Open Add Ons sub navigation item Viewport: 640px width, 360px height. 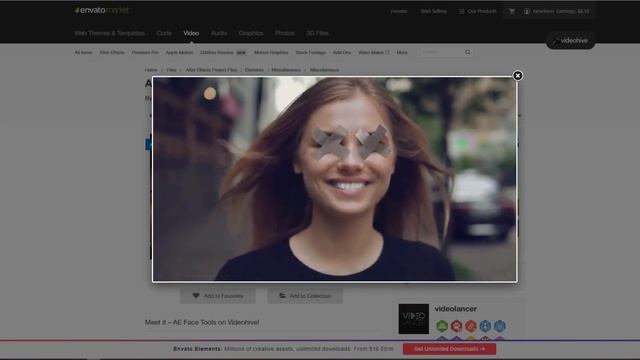pos(342,53)
